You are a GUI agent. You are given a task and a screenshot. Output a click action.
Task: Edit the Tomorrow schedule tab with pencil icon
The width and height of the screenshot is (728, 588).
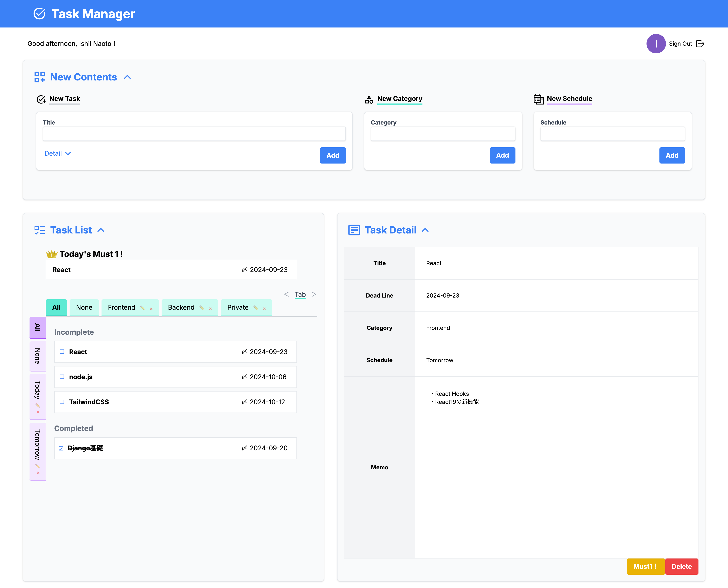38,466
